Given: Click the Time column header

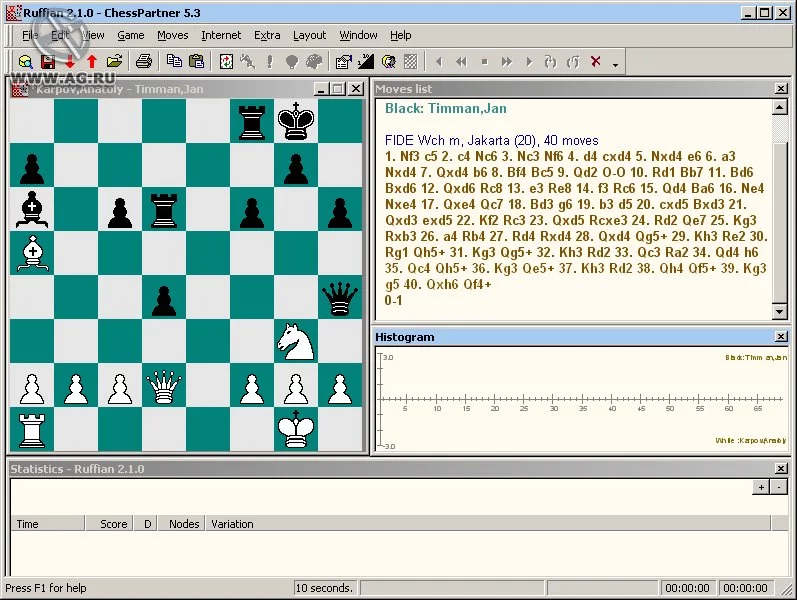Looking at the screenshot, I should click(x=47, y=524).
